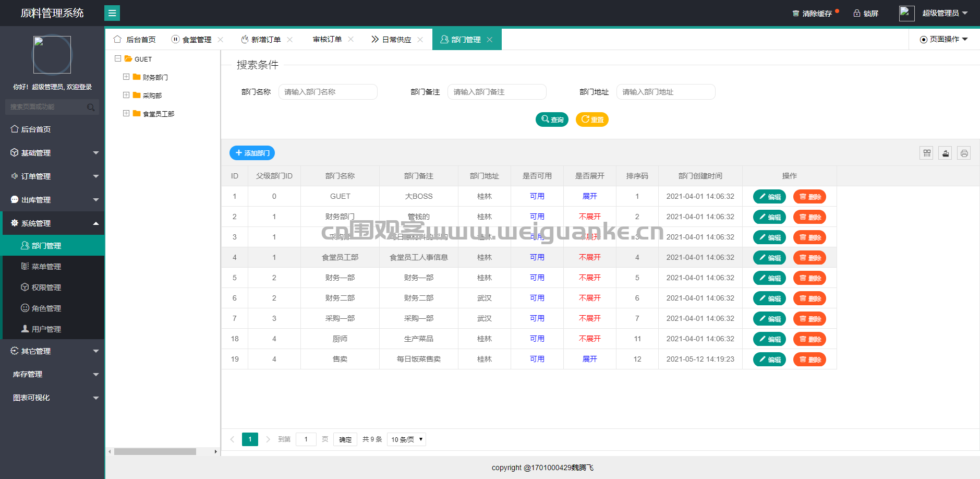Close the 食堂管理 tab

tap(221, 40)
